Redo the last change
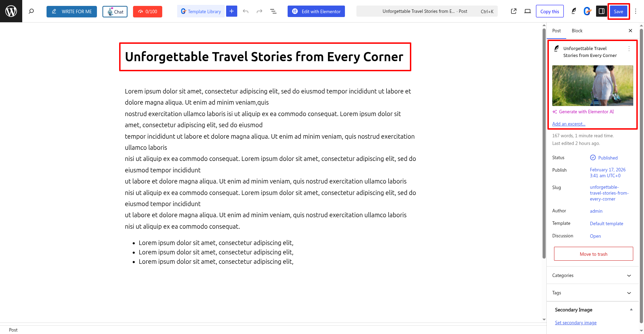This screenshot has width=644, height=334. [259, 11]
